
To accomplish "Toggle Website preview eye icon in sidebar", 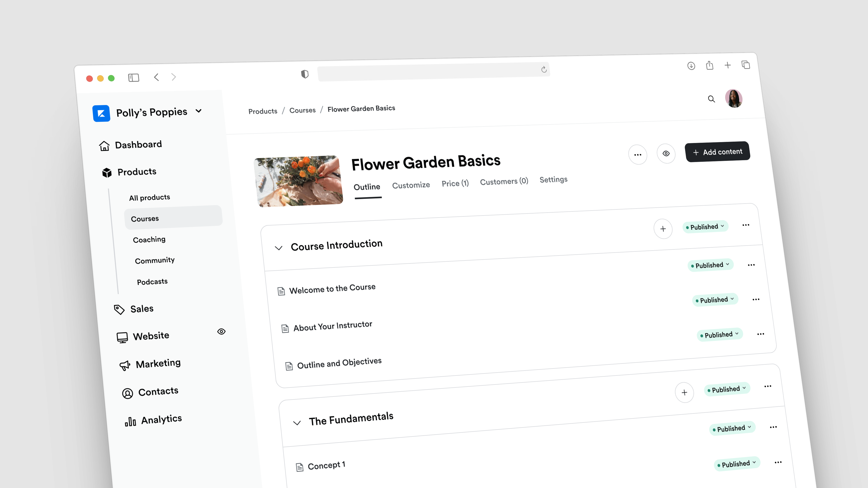I will point(221,331).
